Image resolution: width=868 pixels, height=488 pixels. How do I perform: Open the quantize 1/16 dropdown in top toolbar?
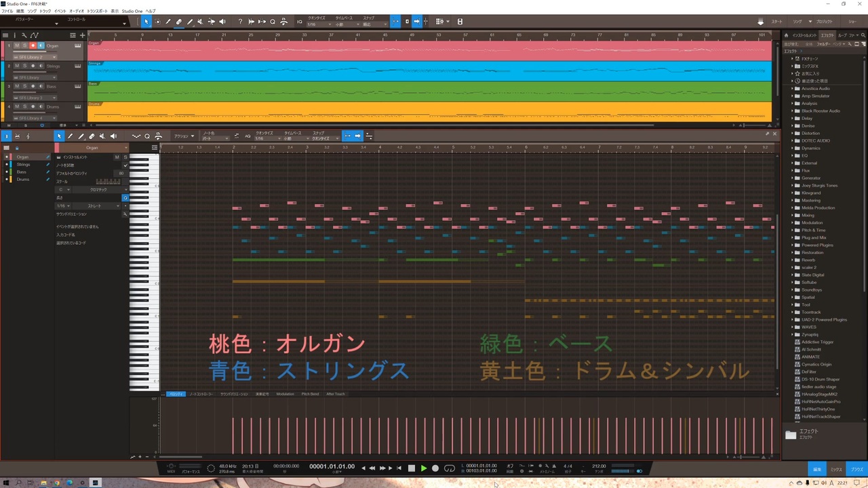[x=319, y=24]
